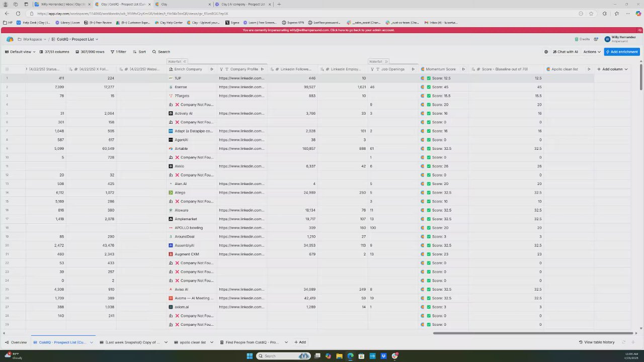The width and height of the screenshot is (644, 362).
Task: Toggle the Momentum Score checkbox for AroundDeal row
Action: 429,237
